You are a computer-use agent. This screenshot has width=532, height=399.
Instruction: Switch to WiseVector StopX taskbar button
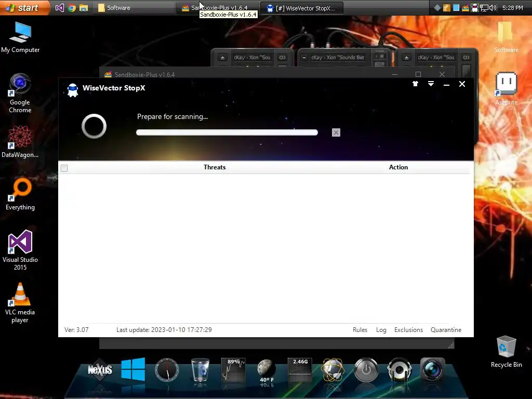coord(302,8)
